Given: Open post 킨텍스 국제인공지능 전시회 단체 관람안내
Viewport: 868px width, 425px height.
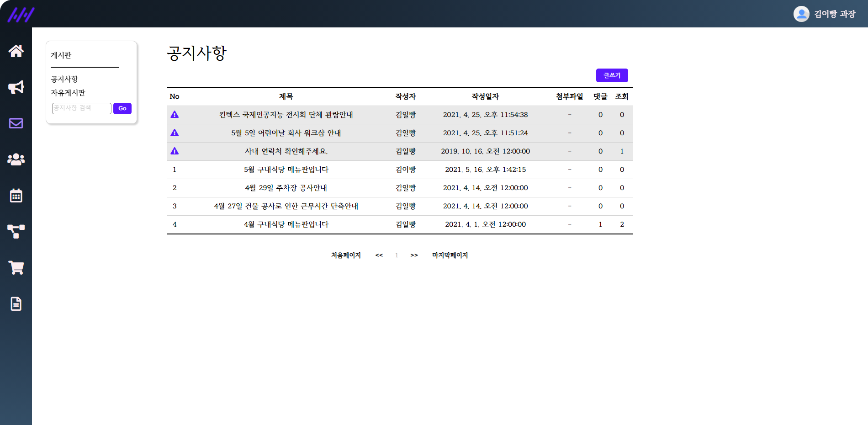Looking at the screenshot, I should 286,115.
